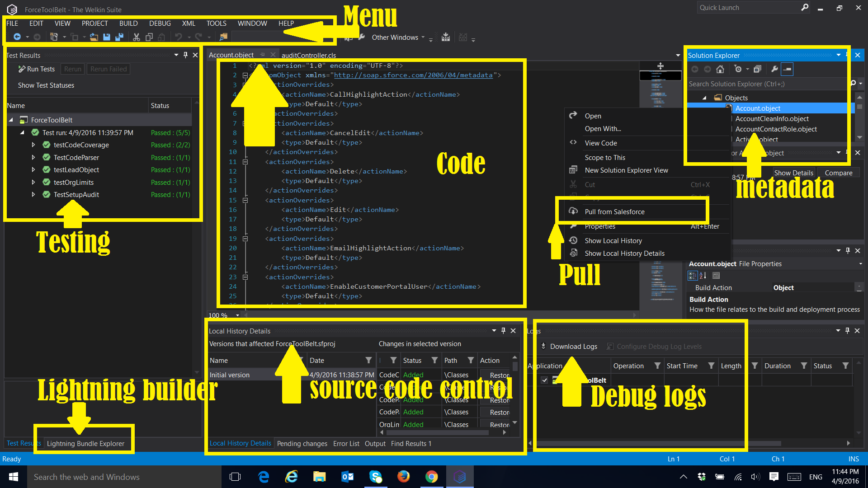This screenshot has width=868, height=488.
Task: Toggle the Preview Selected Items button
Action: (x=787, y=69)
